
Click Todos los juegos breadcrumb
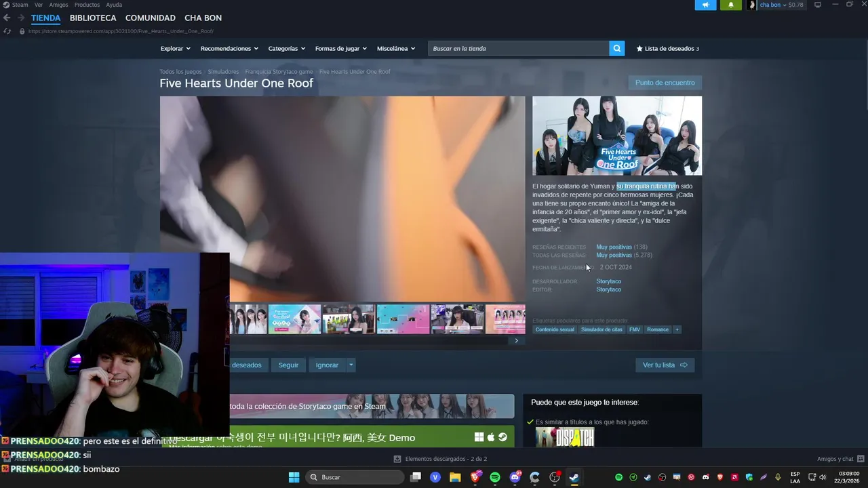point(180,72)
